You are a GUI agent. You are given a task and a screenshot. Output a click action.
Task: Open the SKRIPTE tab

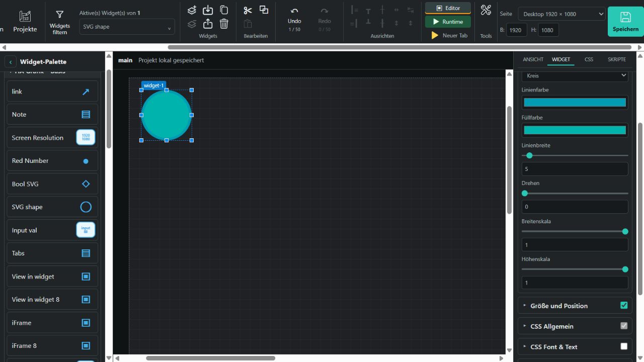coord(617,59)
